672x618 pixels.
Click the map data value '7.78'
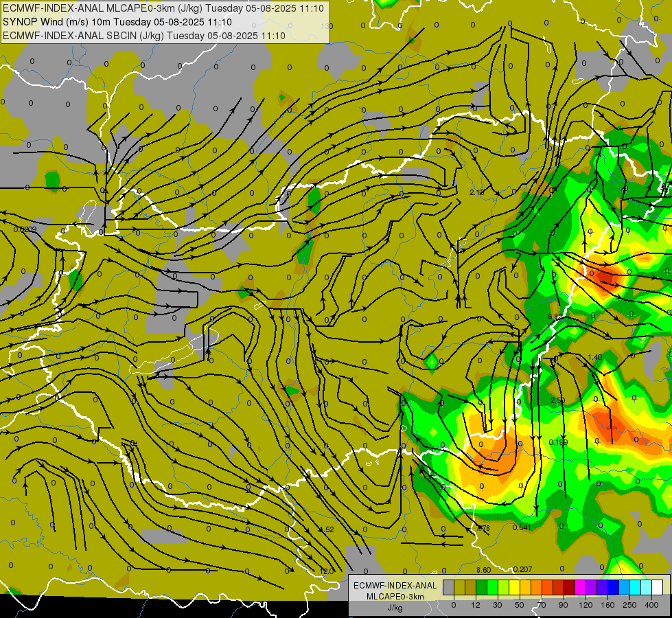click(x=483, y=528)
